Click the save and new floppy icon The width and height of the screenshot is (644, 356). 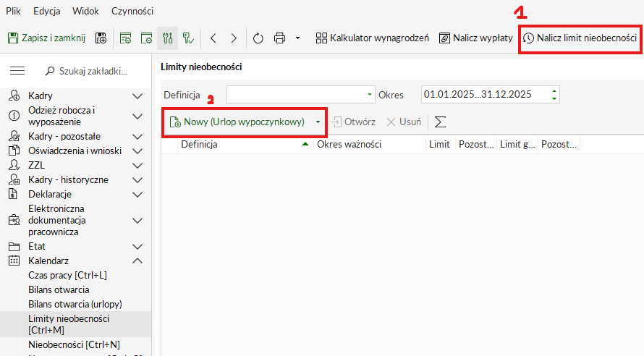coord(101,38)
